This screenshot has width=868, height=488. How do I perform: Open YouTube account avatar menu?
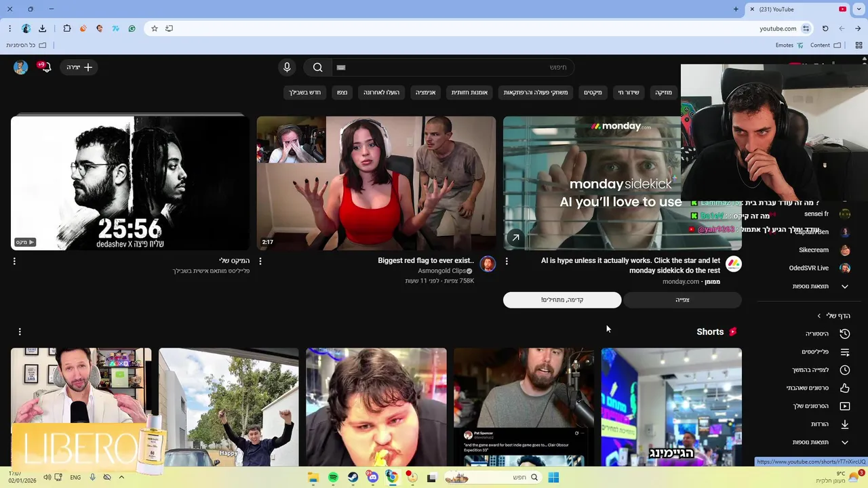pos(20,67)
